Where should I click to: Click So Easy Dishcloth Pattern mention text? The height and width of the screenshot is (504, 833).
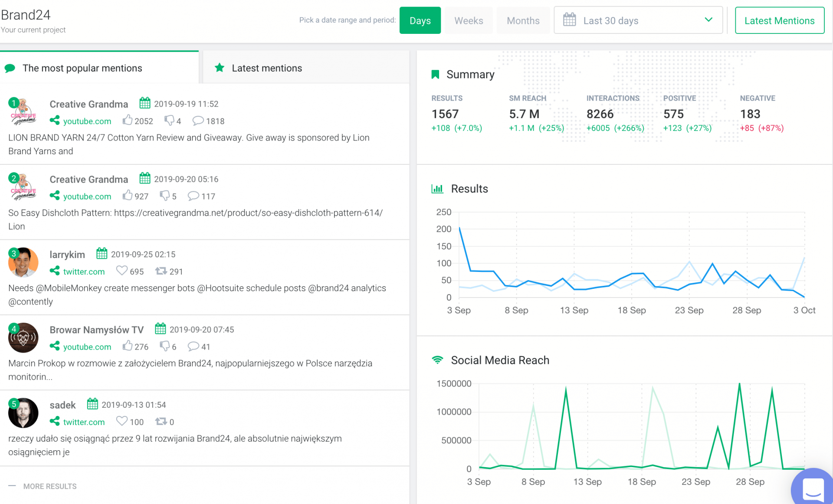pos(196,219)
